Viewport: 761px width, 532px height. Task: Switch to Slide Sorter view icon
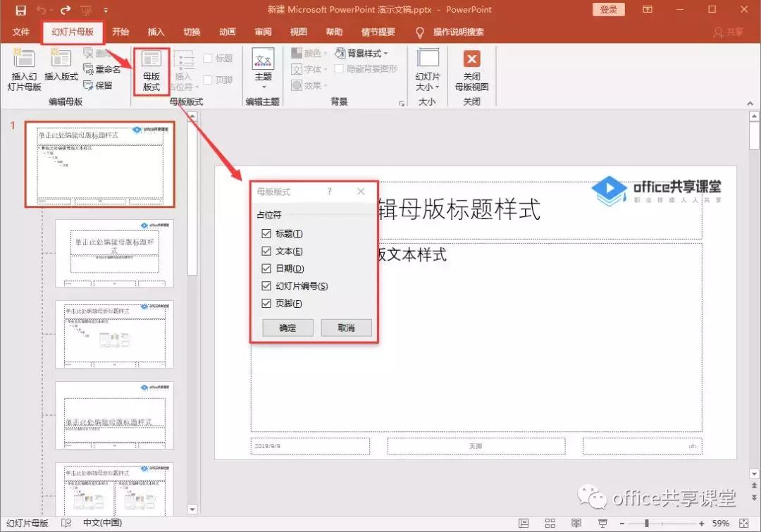click(550, 524)
